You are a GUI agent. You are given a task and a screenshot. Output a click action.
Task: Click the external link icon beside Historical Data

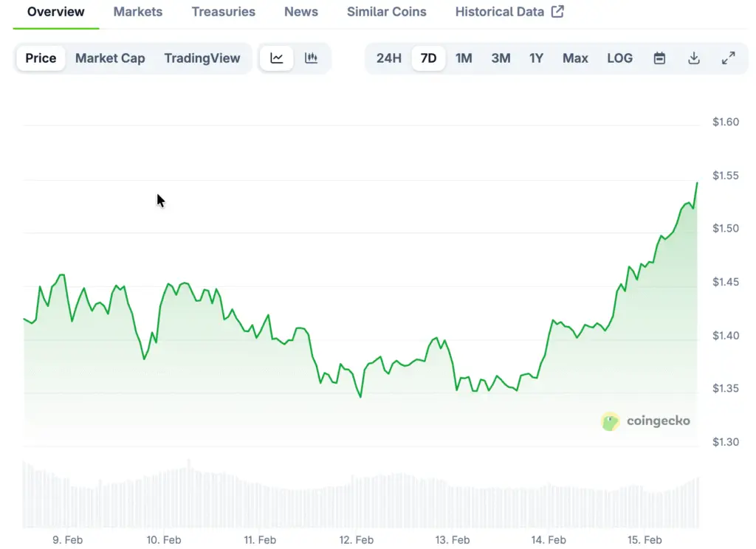tap(557, 12)
